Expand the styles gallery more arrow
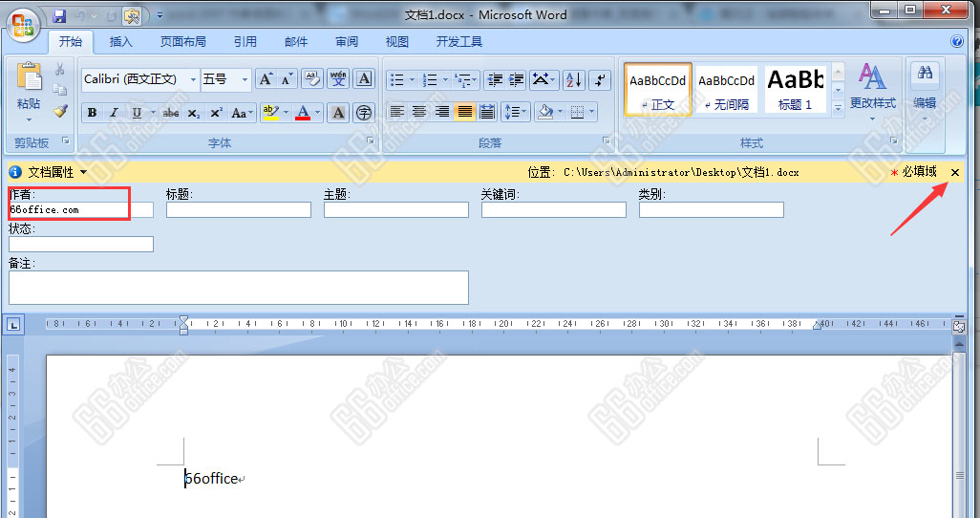This screenshot has height=518, width=980. tap(838, 108)
